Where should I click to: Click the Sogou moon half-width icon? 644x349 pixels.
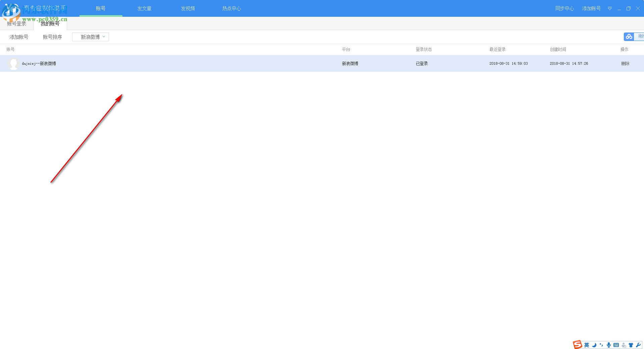pyautogui.click(x=594, y=345)
